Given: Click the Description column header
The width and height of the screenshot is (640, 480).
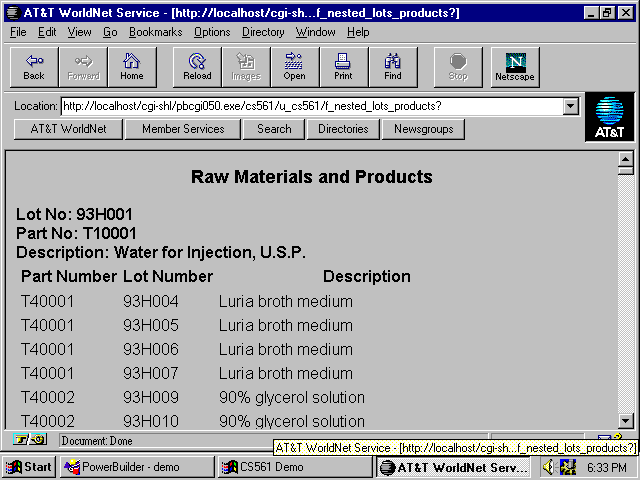Looking at the screenshot, I should pos(367,276).
